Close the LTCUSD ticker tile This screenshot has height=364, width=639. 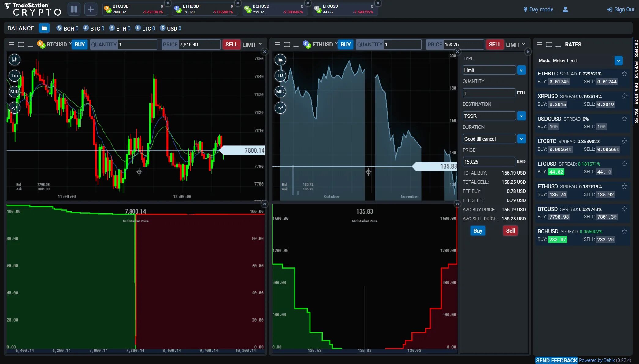[x=378, y=3]
